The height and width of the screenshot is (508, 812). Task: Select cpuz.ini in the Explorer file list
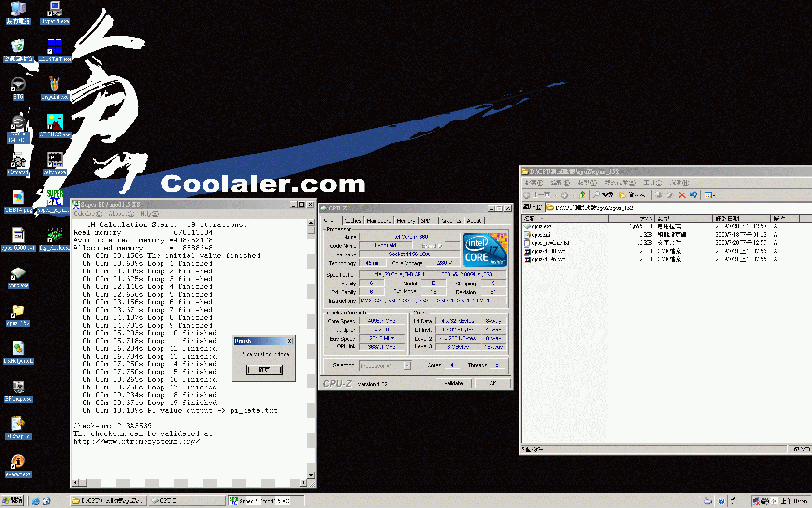point(540,235)
